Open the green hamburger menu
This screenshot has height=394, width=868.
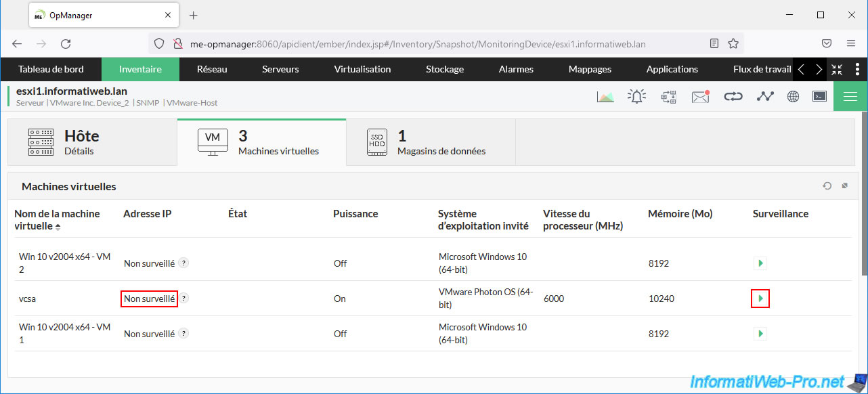(850, 97)
